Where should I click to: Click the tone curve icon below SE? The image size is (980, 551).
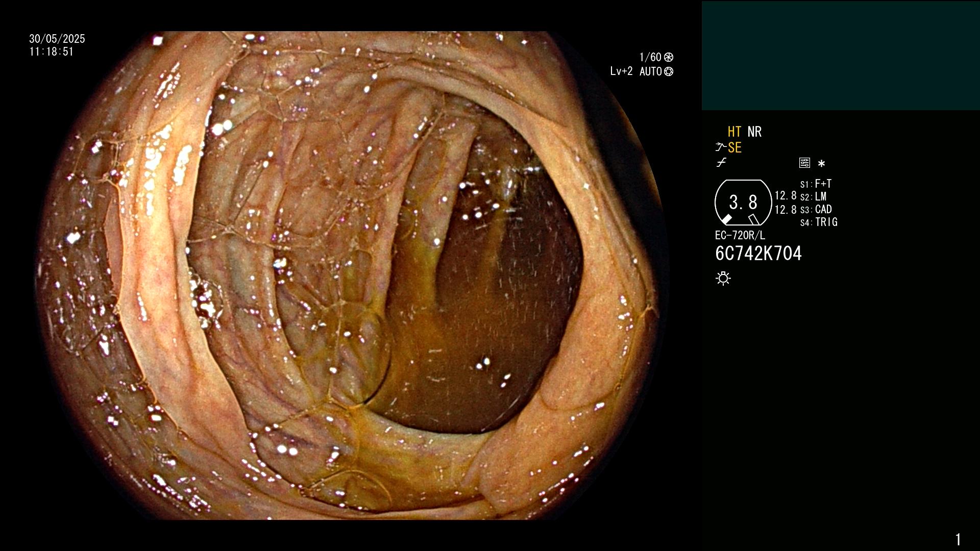click(x=721, y=163)
